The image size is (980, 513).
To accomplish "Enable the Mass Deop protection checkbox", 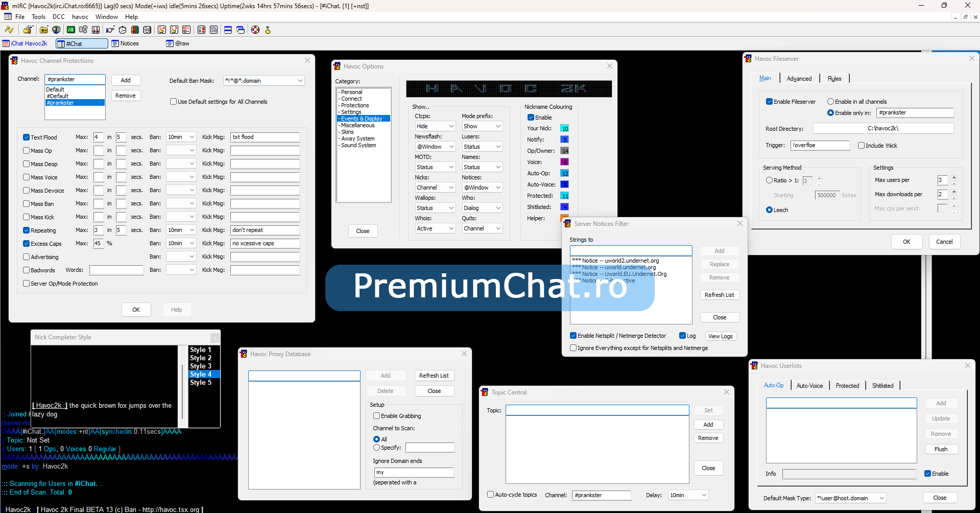I will point(26,164).
